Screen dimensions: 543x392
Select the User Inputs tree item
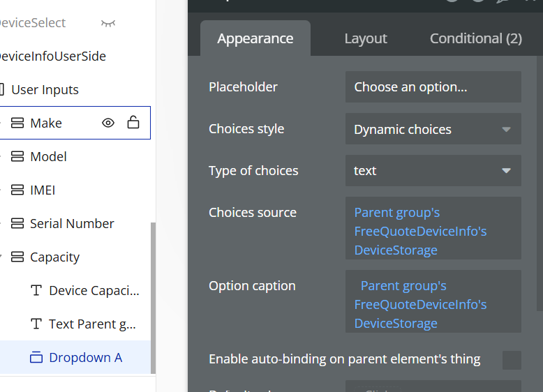(x=45, y=90)
